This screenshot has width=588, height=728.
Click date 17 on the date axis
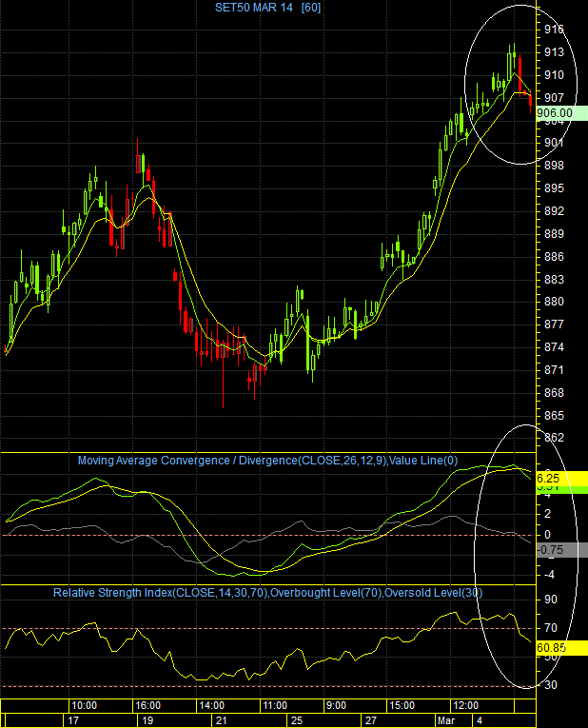[x=73, y=721]
